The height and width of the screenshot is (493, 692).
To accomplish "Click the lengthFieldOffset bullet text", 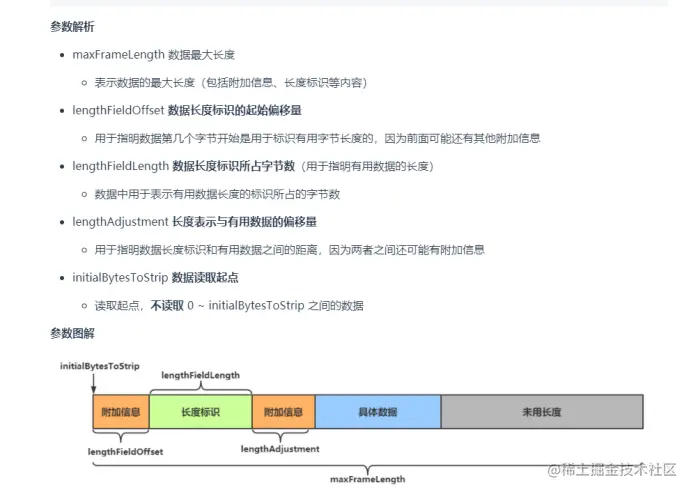I will pos(187,110).
